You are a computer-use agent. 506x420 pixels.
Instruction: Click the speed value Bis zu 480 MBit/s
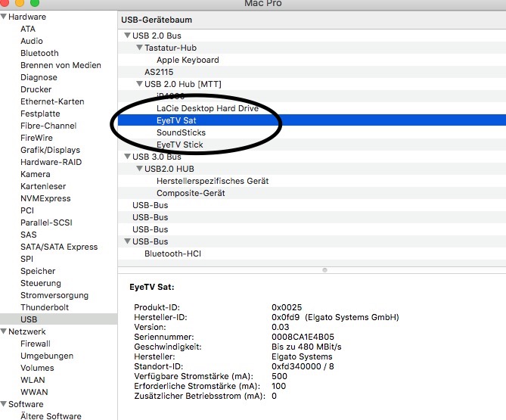pyautogui.click(x=306, y=347)
